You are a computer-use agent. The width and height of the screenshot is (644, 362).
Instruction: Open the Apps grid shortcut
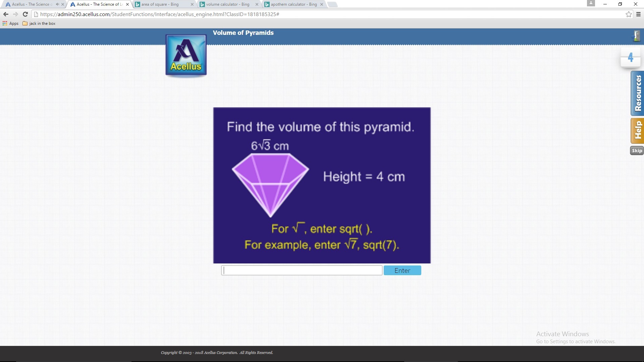pyautogui.click(x=10, y=23)
